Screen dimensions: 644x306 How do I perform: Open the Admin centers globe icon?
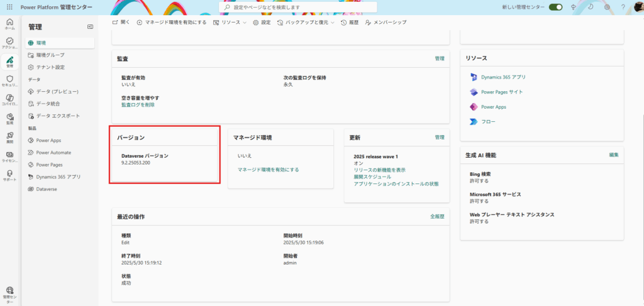[x=10, y=290]
